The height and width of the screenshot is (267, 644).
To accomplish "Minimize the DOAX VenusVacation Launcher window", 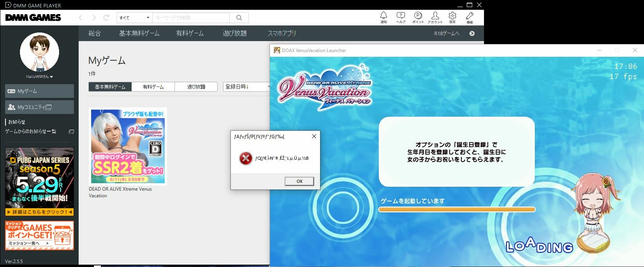I will pos(599,50).
